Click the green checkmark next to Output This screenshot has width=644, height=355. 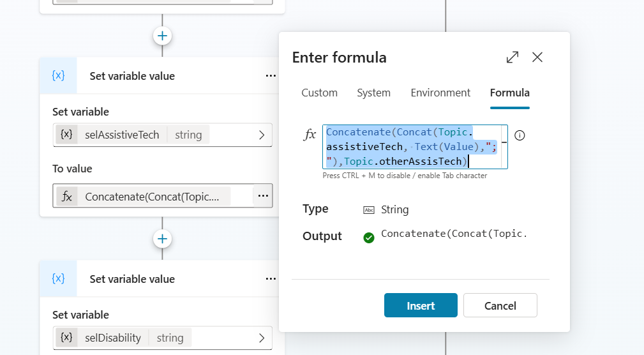click(368, 238)
